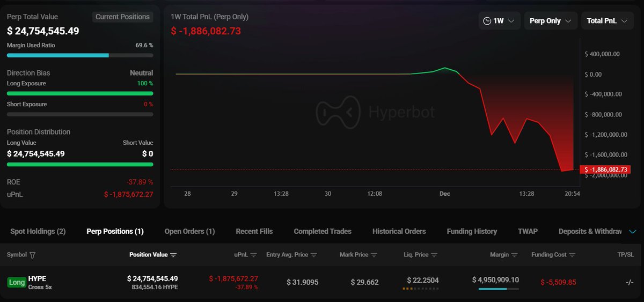The image size is (644, 302).
Task: Click HYPE funding cost -5,509.85
Action: [x=558, y=282]
